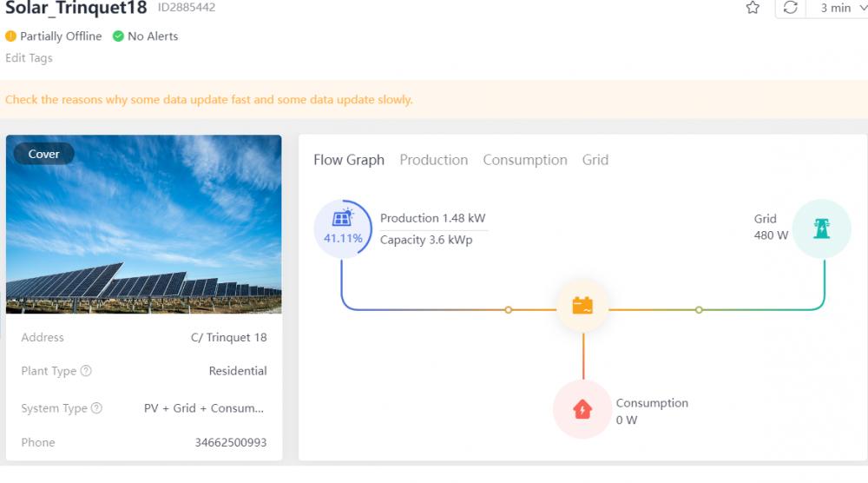This screenshot has height=483, width=868.
Task: Click the refresh data icon
Action: [x=791, y=8]
